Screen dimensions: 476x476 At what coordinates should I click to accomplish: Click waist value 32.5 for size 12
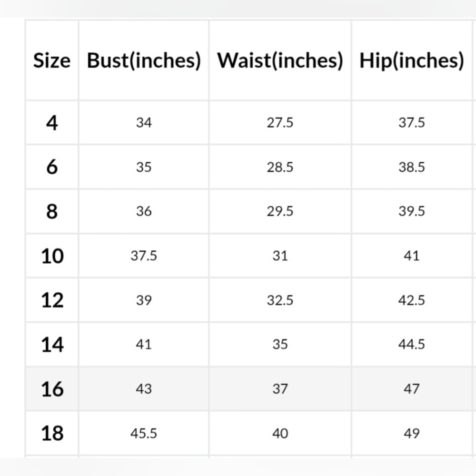(x=280, y=300)
